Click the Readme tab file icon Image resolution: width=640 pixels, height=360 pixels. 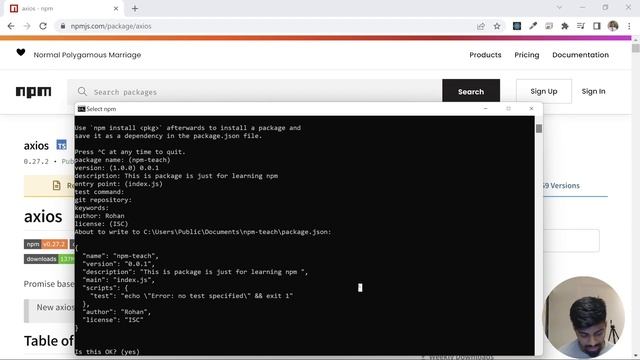57,186
